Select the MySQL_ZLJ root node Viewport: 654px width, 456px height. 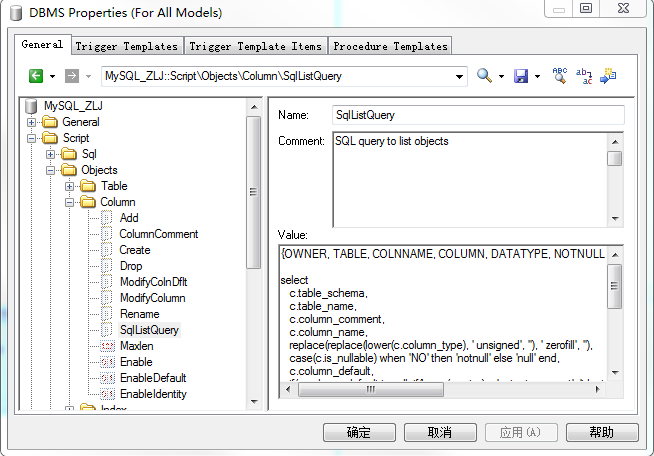pos(73,106)
